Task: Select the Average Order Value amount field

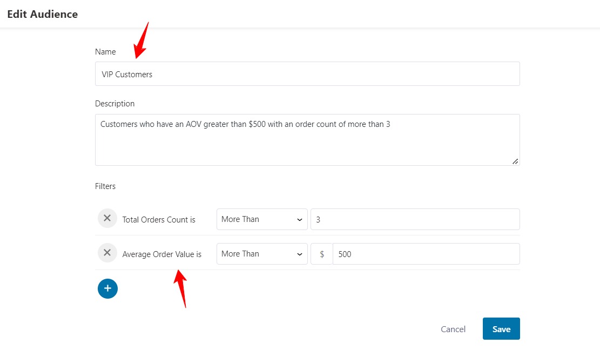Action: coord(426,254)
